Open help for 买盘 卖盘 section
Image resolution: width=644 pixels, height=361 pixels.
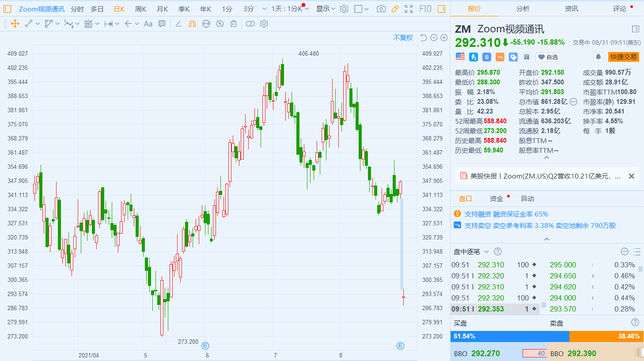tap(635, 323)
